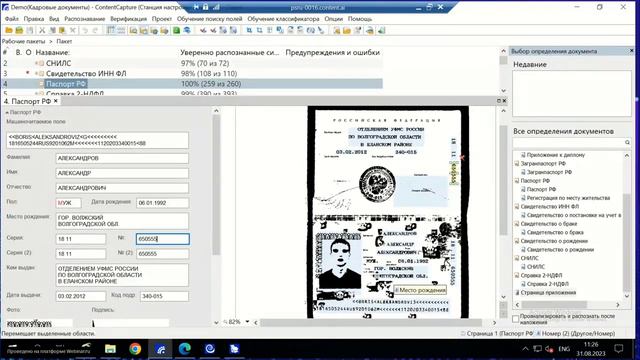Enable 'Проанализировать и распознать после наложения' checkbox
The height and width of the screenshot is (360, 640).
516,318
